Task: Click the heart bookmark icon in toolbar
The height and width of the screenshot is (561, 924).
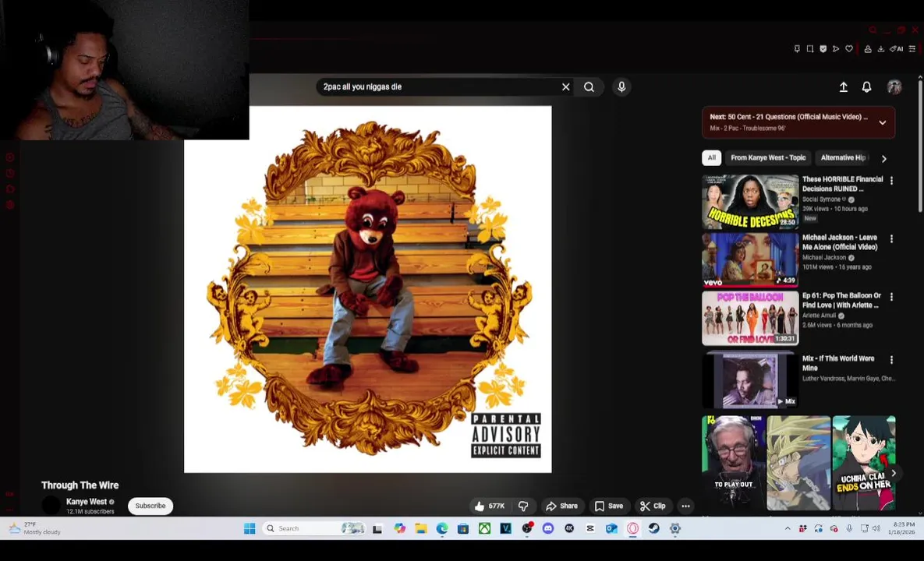Action: [848, 49]
